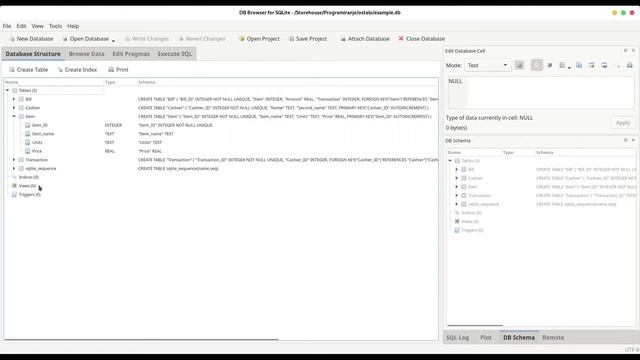Click the print icon in Edit Database Cell toolbar
This screenshot has height=360, width=640.
(629, 65)
